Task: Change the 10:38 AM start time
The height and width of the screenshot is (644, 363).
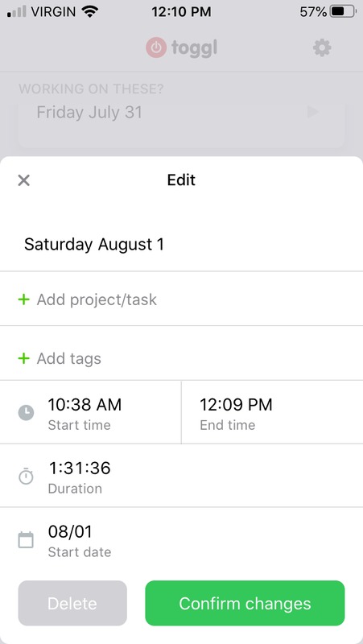Action: (90, 412)
